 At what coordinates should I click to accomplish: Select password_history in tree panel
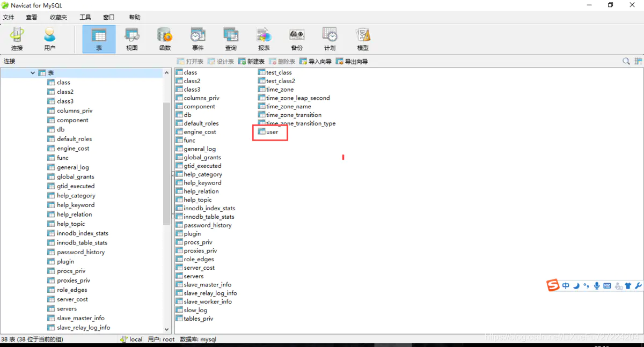click(76, 252)
